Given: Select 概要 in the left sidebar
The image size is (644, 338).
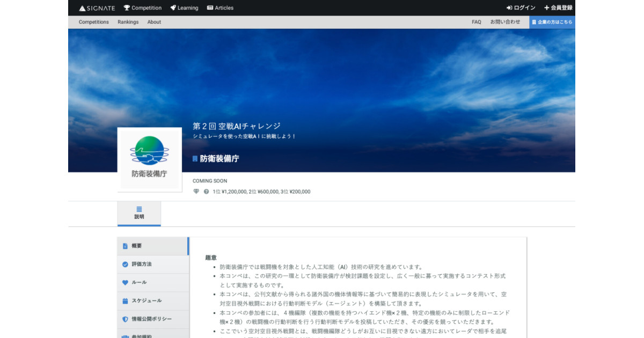Looking at the screenshot, I should click(153, 246).
